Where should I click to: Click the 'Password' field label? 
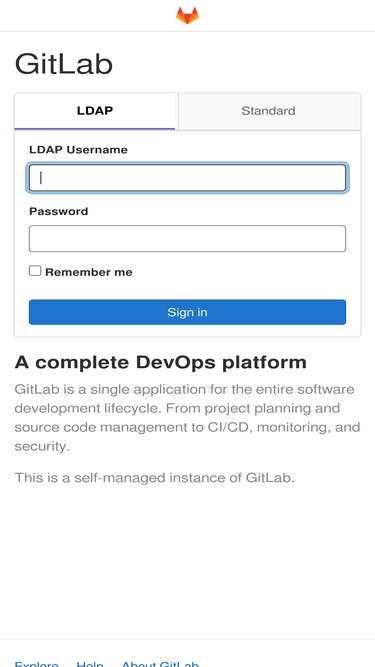pyautogui.click(x=59, y=211)
